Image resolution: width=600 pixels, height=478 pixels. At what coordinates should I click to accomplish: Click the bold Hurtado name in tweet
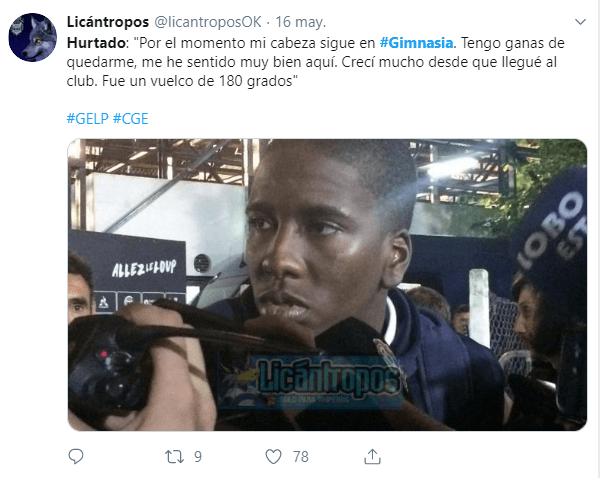[x=96, y=43]
